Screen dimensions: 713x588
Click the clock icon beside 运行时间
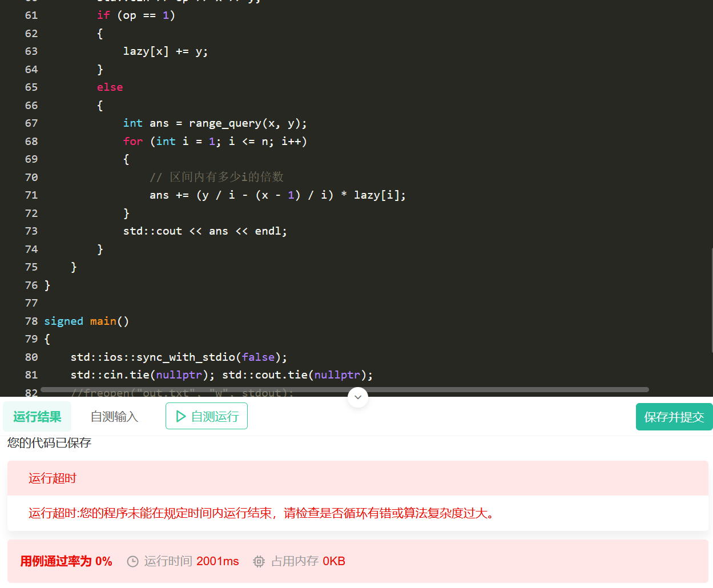(x=132, y=562)
